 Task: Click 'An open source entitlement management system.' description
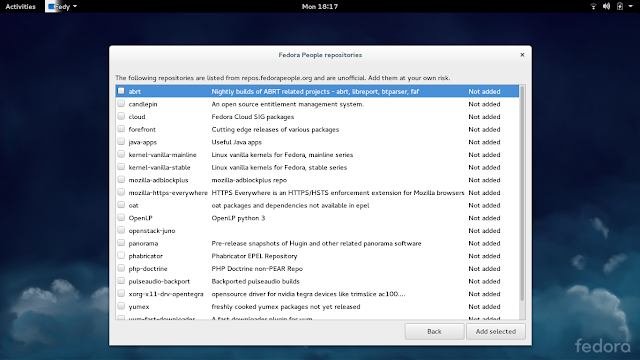click(288, 104)
